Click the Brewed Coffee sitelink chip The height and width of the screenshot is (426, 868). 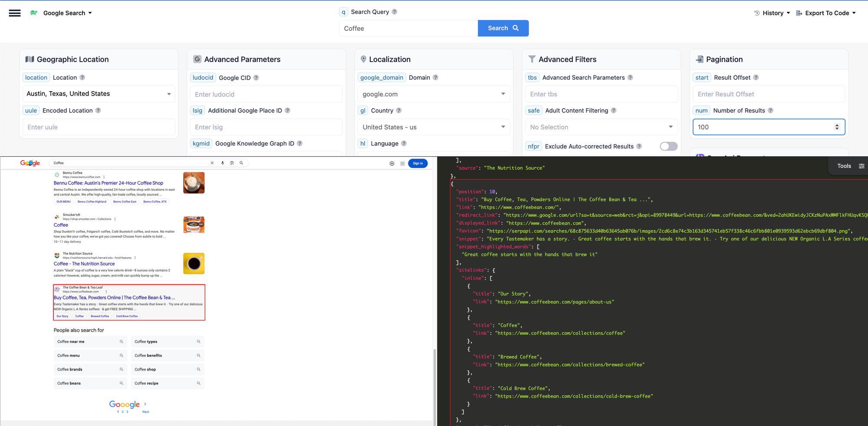coord(100,316)
